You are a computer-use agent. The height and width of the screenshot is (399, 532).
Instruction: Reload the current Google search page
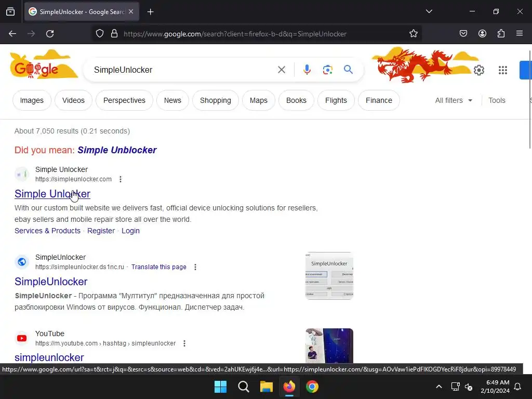50,34
